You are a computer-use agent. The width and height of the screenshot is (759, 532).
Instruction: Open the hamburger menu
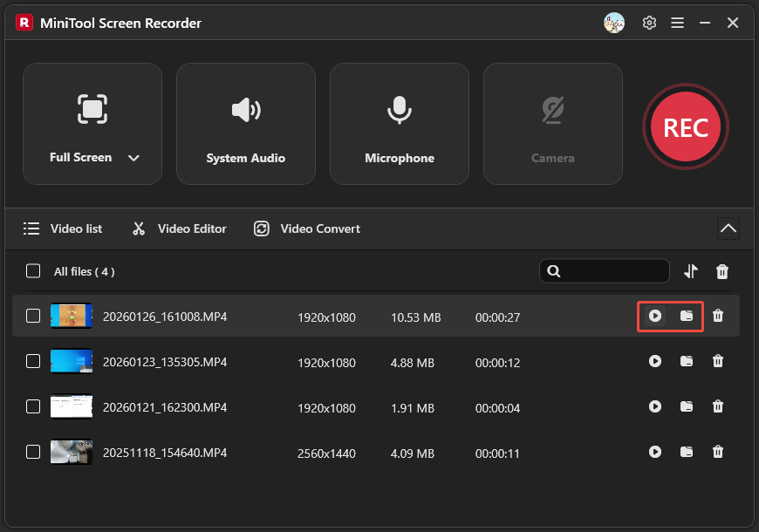(x=677, y=23)
